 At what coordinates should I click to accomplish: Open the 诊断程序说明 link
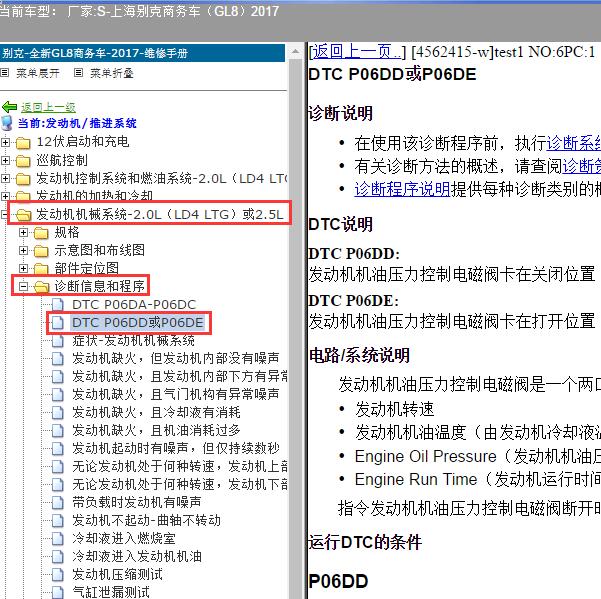coord(402,189)
